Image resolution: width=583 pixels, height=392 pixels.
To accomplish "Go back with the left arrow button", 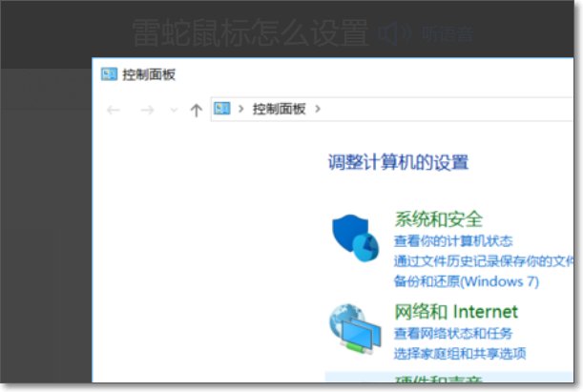I will click(113, 110).
